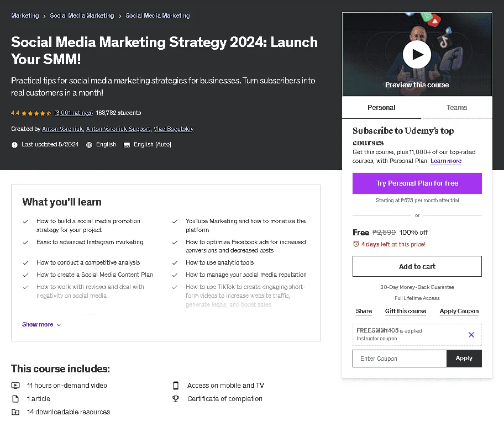Screen dimensions: 504x432
Task: Switch to the Teams tab
Action: (x=456, y=107)
